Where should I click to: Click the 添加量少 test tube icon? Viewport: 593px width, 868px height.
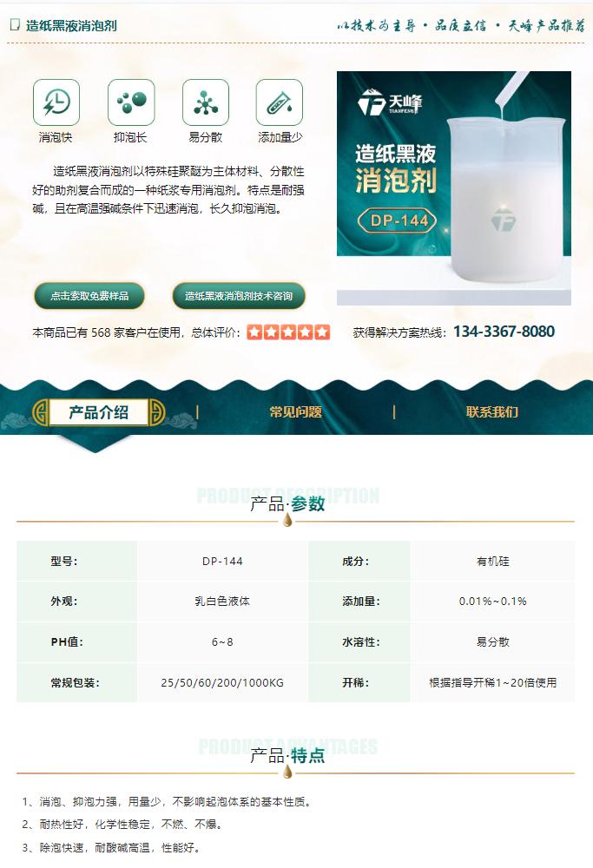pyautogui.click(x=280, y=102)
